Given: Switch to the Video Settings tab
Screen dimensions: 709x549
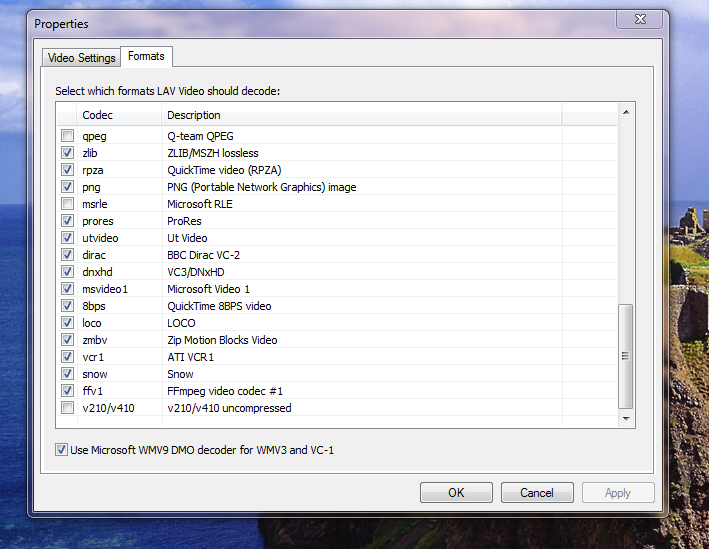Looking at the screenshot, I should [81, 58].
